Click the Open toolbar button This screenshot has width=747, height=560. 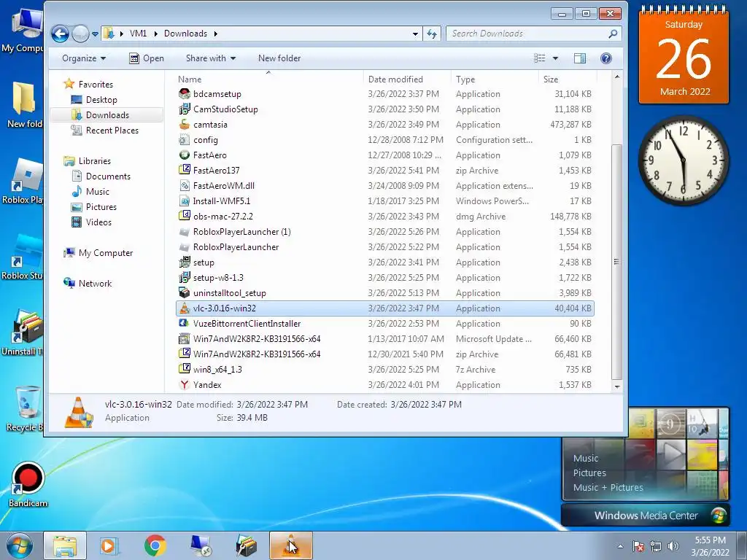click(147, 58)
